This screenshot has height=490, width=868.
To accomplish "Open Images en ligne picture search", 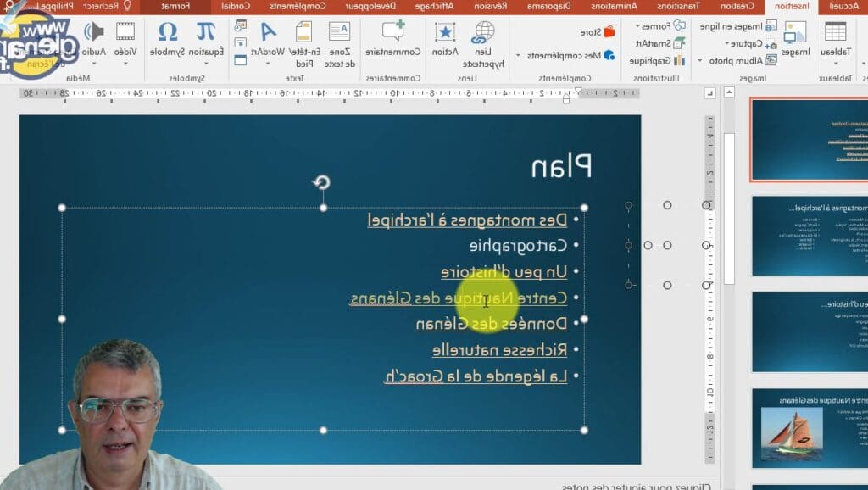I will click(x=738, y=26).
